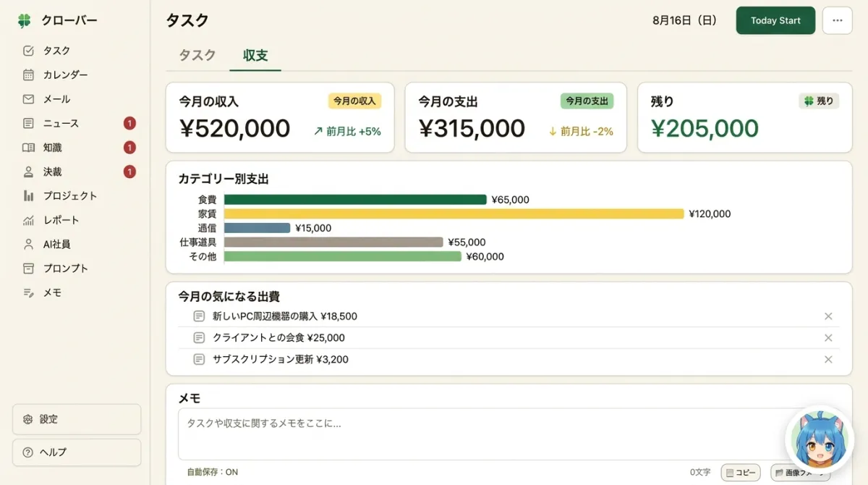Click the clover logo icon
This screenshot has height=485, width=868.
pos(25,21)
